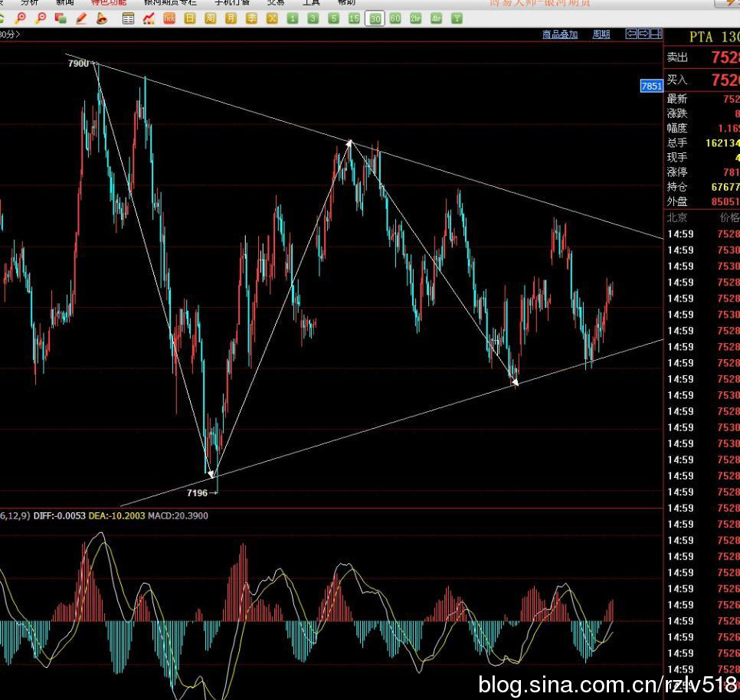
Task: Open the 商品叠加 overlay selector
Action: point(560,34)
